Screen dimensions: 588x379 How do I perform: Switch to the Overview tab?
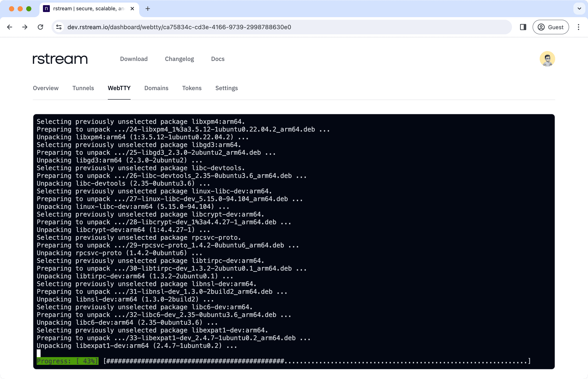46,88
